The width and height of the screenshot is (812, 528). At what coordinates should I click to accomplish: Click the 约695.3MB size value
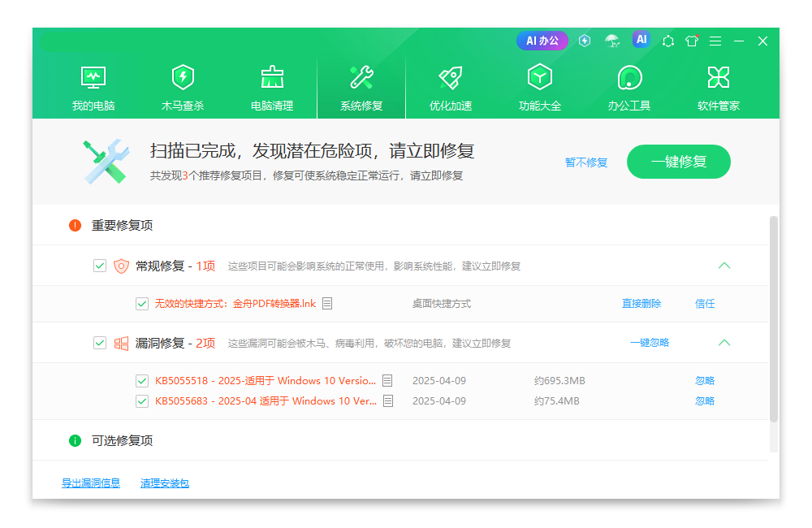tap(559, 381)
